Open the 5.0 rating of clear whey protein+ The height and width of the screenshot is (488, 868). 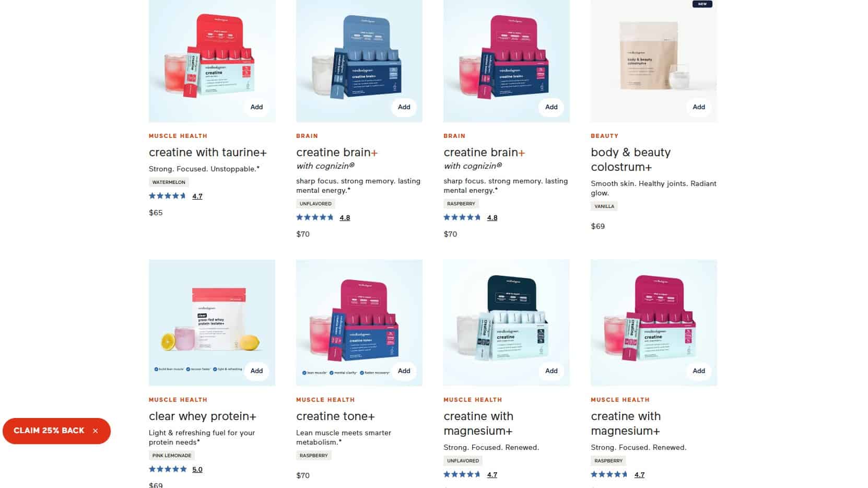click(x=197, y=470)
